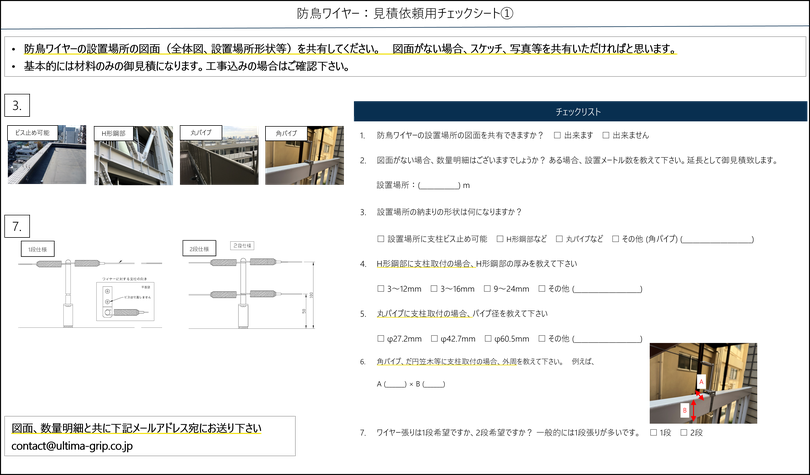Click the 設置場所 meters blank field

coord(439,185)
